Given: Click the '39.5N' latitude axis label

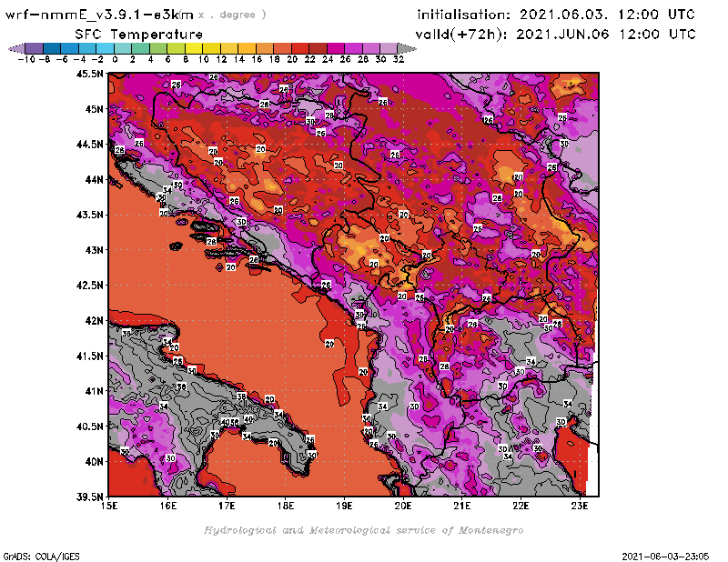Looking at the screenshot, I should [x=89, y=497].
